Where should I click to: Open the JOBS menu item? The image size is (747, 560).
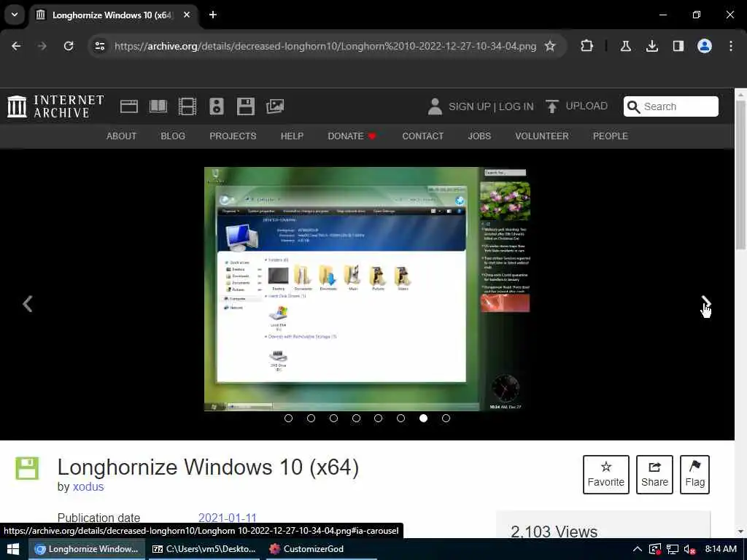pos(479,136)
